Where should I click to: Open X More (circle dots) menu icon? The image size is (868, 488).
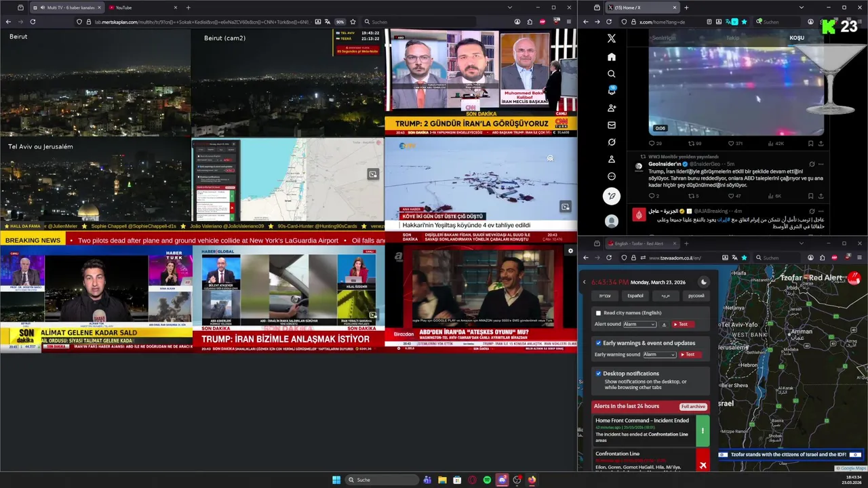pos(612,177)
